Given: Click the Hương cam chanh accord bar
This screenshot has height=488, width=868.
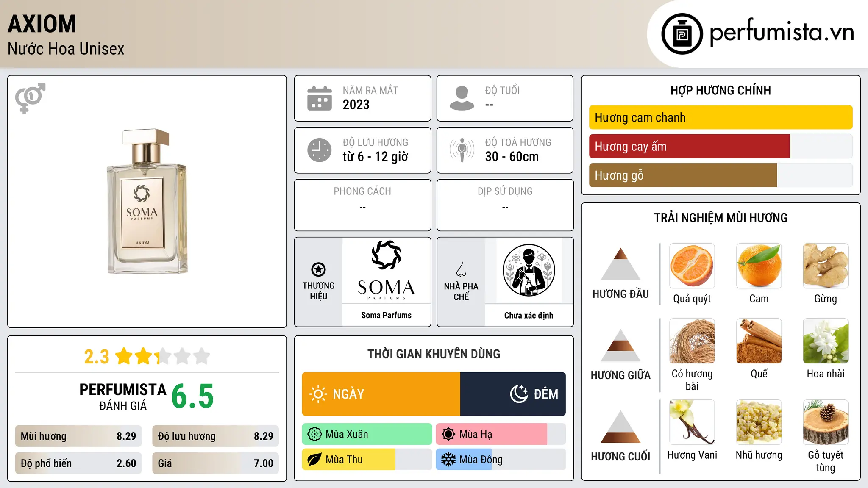Looking at the screenshot, I should tap(721, 117).
